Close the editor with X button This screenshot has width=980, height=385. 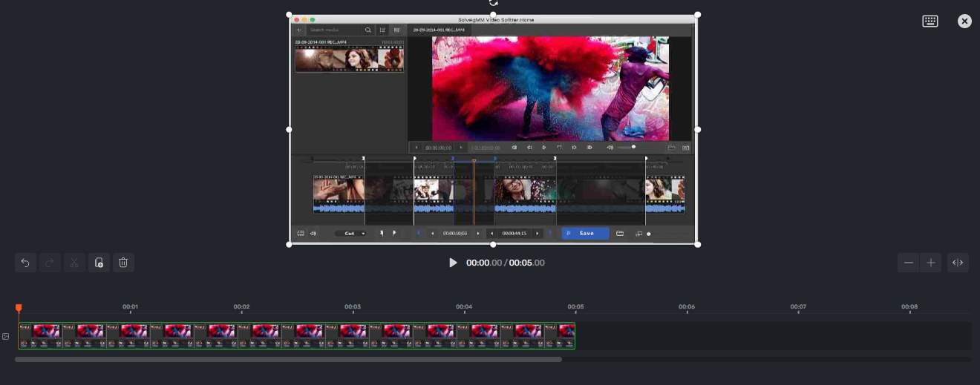click(964, 22)
